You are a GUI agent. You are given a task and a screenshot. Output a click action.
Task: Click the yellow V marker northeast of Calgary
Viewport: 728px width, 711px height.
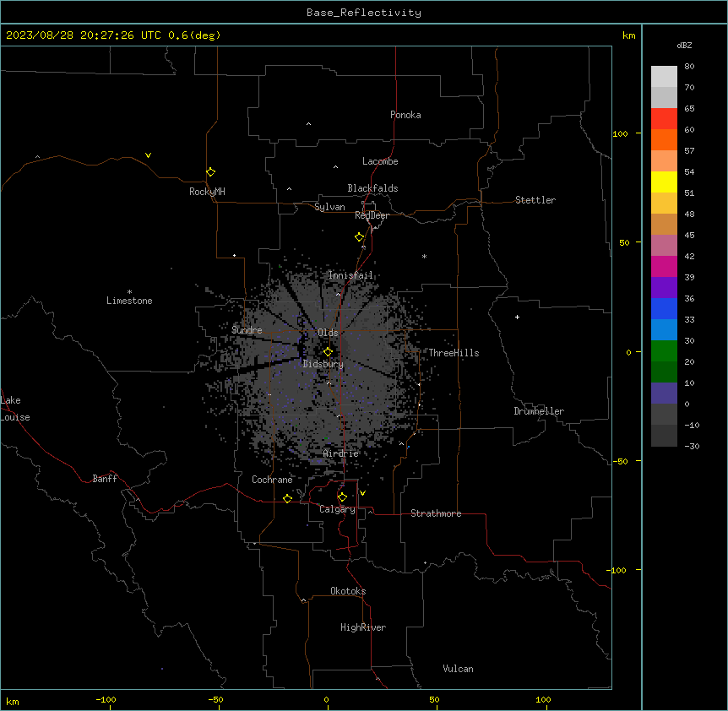pos(362,493)
